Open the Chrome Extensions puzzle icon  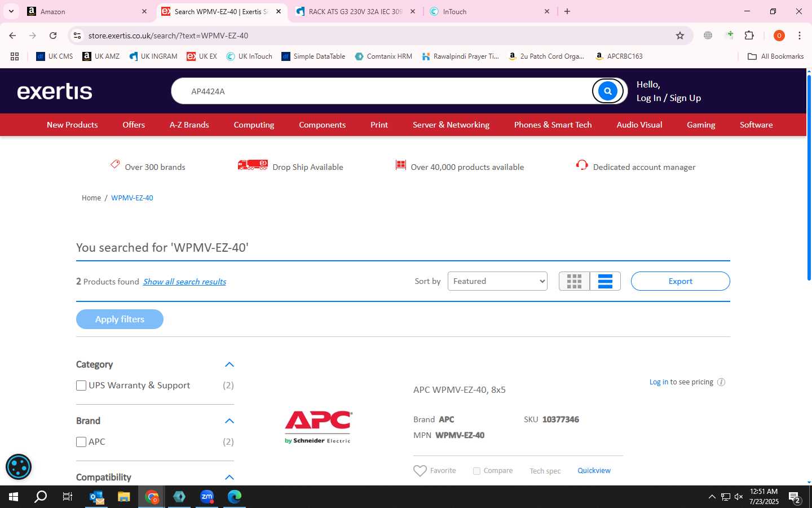[x=749, y=36]
